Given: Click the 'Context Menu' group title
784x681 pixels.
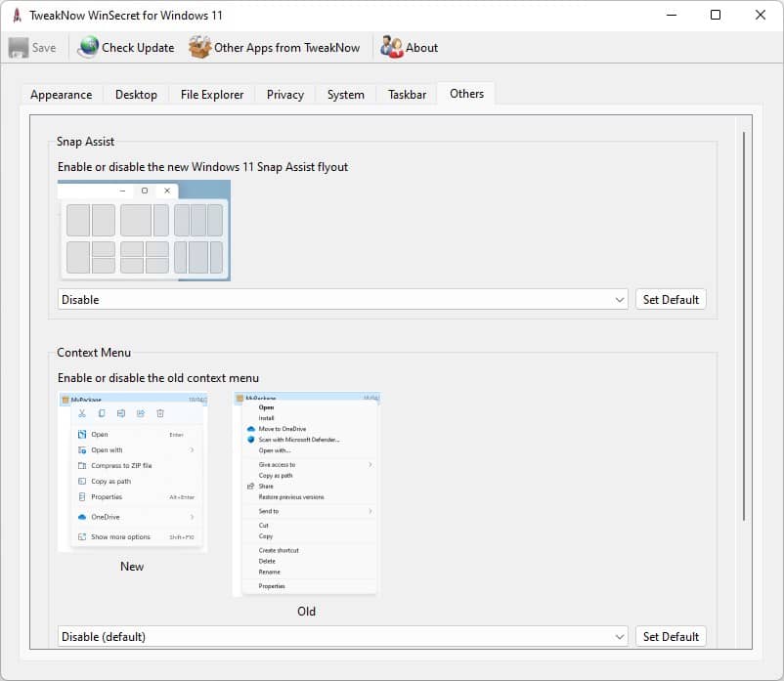Looking at the screenshot, I should pyautogui.click(x=94, y=353).
